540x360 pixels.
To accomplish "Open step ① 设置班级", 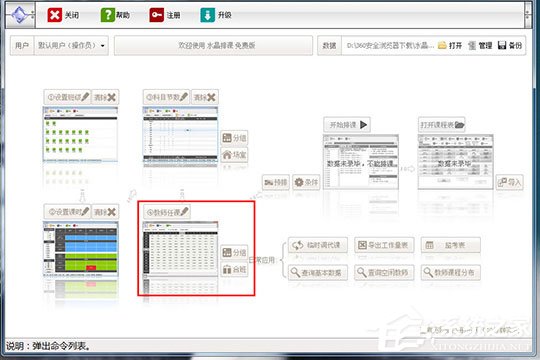I will coord(68,97).
